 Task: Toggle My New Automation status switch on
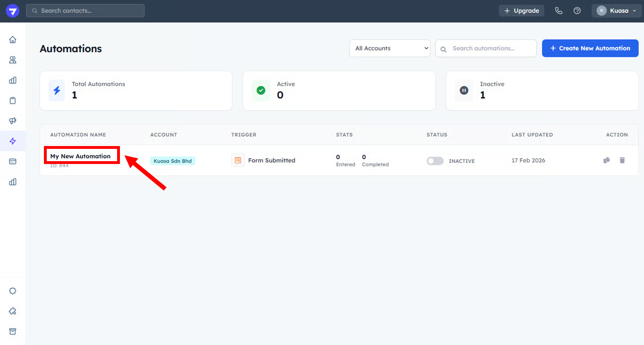[x=435, y=161]
